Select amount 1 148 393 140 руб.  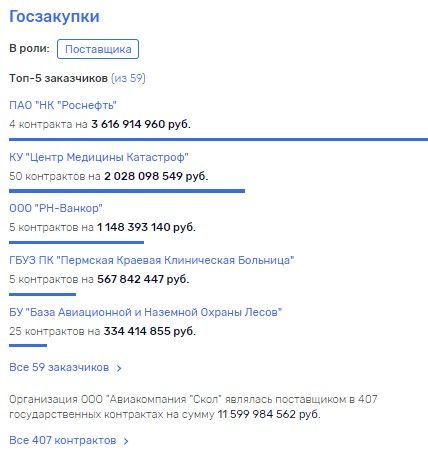146,227
